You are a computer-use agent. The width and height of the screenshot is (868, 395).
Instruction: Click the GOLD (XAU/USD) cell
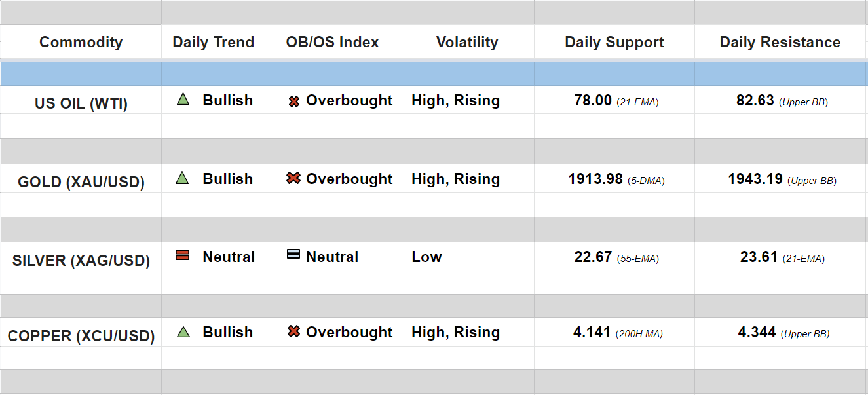[x=81, y=182]
